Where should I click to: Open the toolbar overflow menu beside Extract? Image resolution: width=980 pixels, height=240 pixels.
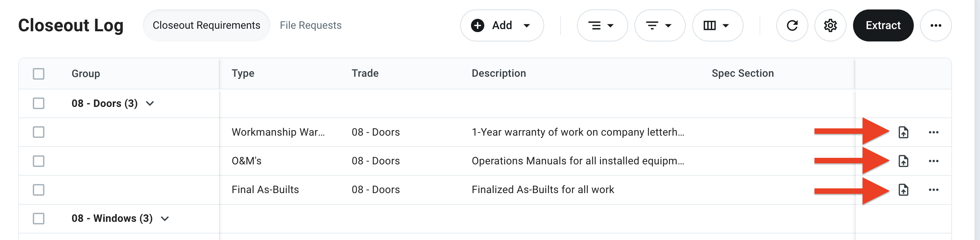coord(936,25)
